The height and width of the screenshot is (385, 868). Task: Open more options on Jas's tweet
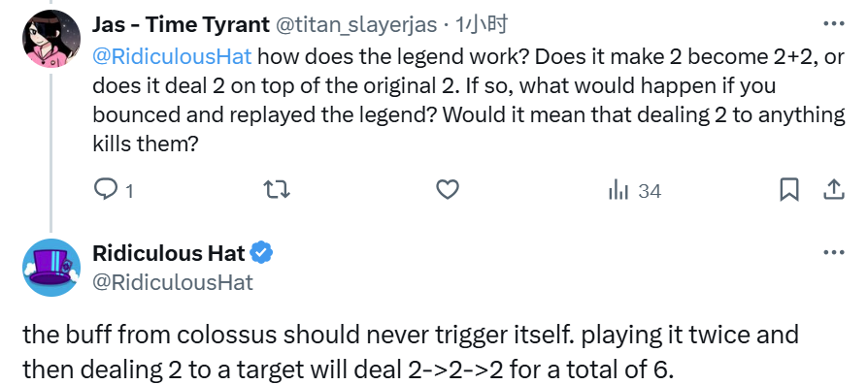(833, 24)
